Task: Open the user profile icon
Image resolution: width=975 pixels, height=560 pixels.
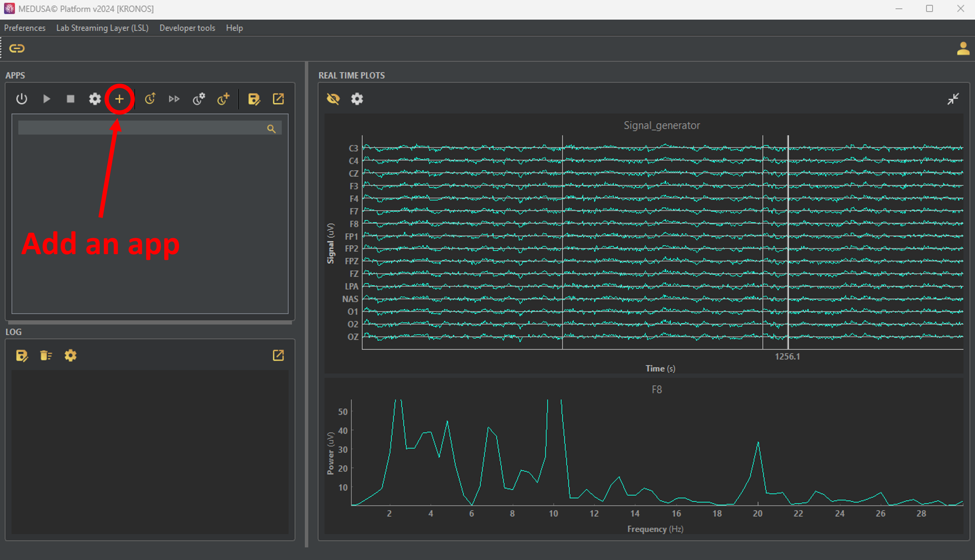Action: coord(963,48)
